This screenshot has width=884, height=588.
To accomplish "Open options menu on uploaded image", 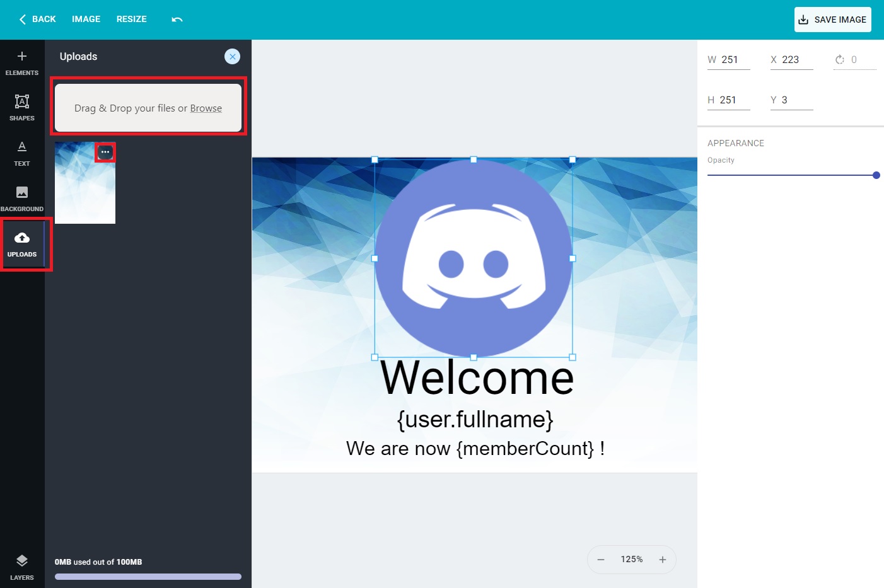I will (105, 152).
